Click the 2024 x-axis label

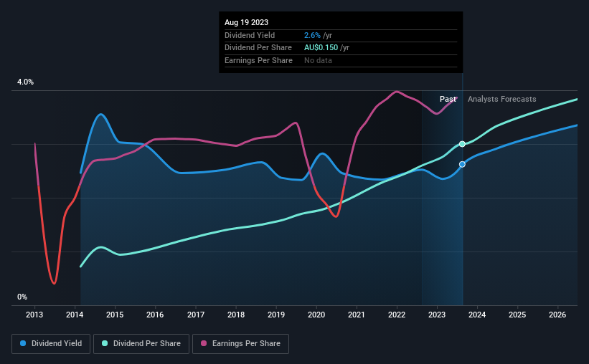coord(477,315)
